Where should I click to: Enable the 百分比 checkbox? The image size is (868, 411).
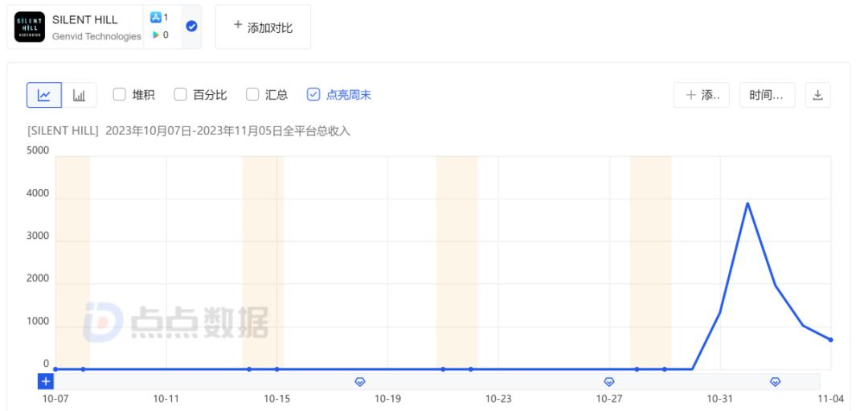(180, 95)
